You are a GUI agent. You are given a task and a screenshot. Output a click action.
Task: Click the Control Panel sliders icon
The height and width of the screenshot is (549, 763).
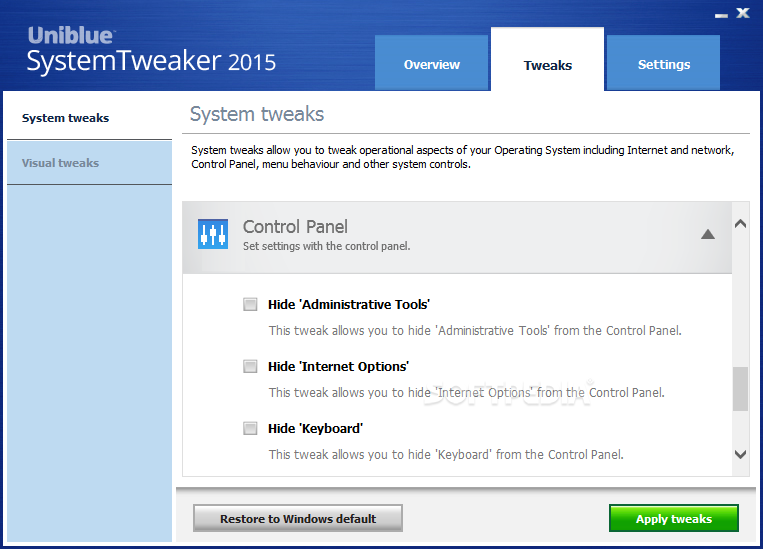tap(213, 234)
